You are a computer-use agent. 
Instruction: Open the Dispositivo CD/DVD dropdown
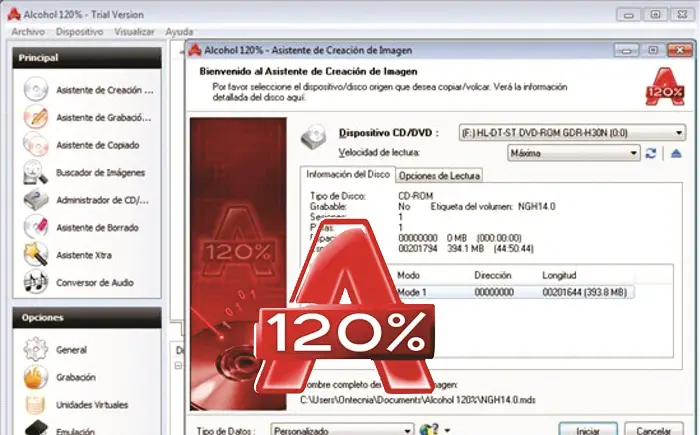coord(572,133)
